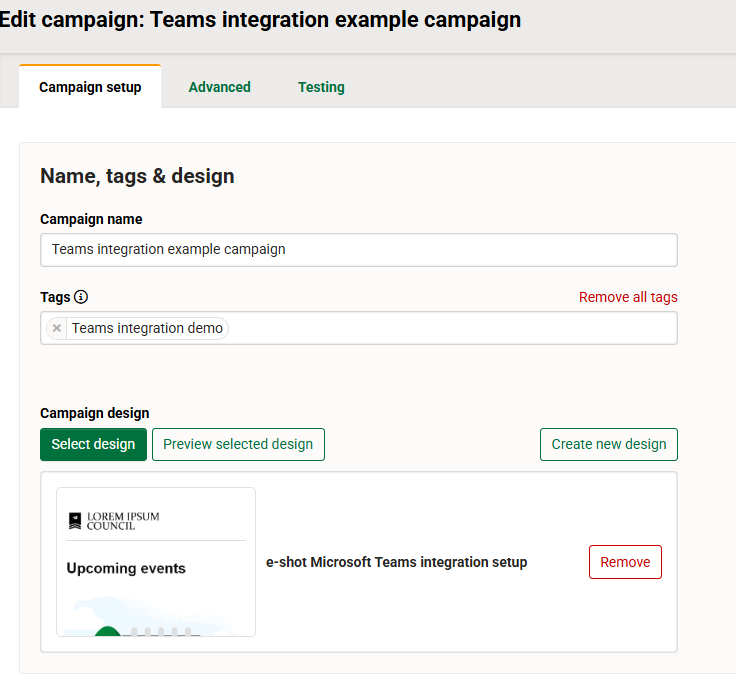Click the Edit campaign page title

(x=261, y=20)
